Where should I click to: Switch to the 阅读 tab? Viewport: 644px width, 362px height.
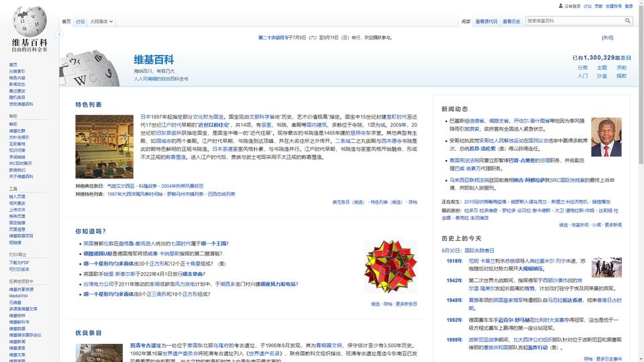point(466,21)
